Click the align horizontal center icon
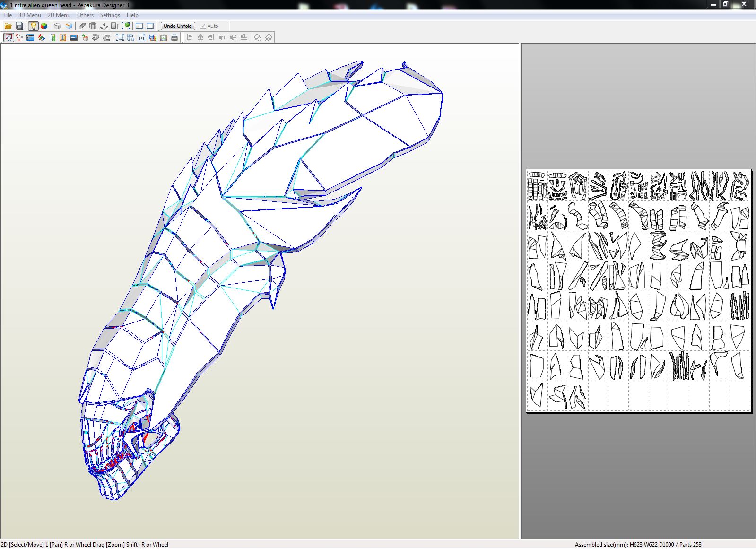Image resolution: width=756 pixels, height=549 pixels. tap(200, 37)
